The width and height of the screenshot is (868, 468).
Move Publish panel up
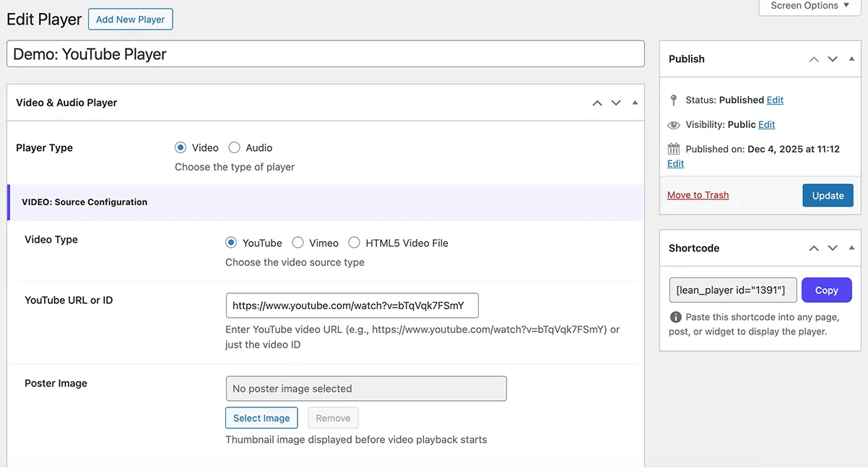coord(814,59)
